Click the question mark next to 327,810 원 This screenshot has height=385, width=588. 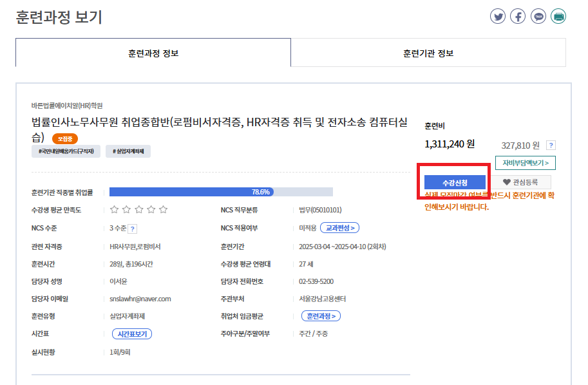(x=551, y=146)
